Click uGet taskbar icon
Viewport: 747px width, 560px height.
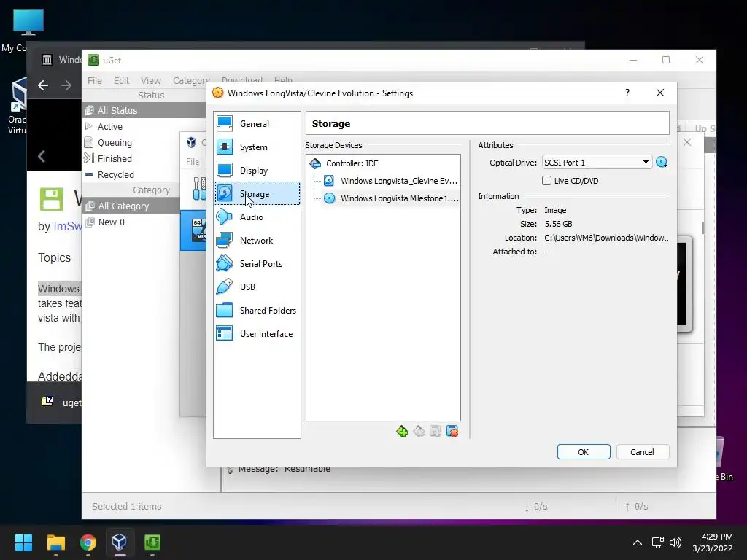coord(152,542)
